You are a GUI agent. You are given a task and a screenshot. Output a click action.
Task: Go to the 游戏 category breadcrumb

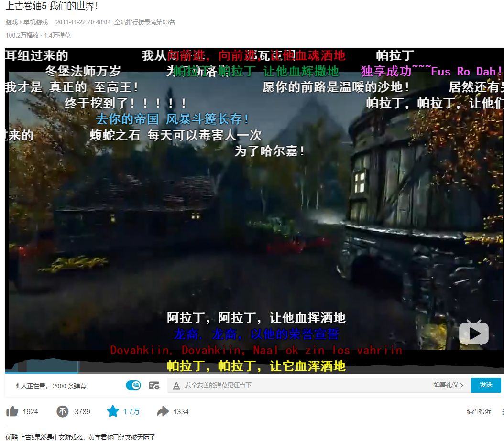point(11,22)
